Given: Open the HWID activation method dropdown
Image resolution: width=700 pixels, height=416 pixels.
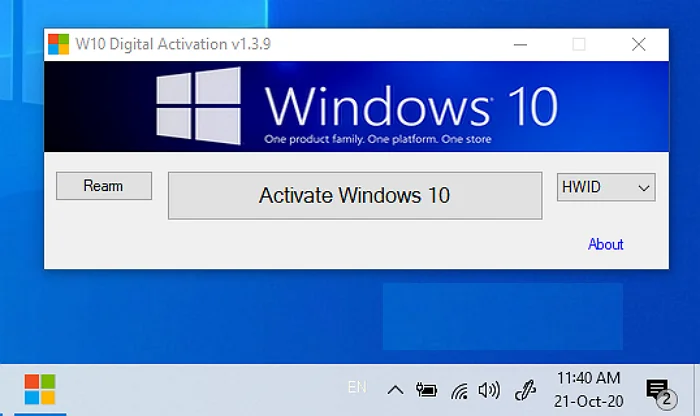Looking at the screenshot, I should point(605,187).
